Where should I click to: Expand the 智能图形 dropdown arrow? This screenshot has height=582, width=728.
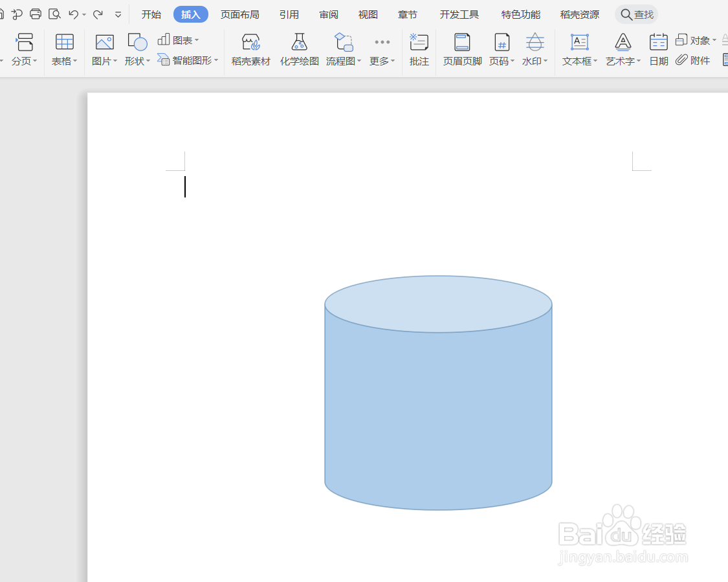[216, 60]
